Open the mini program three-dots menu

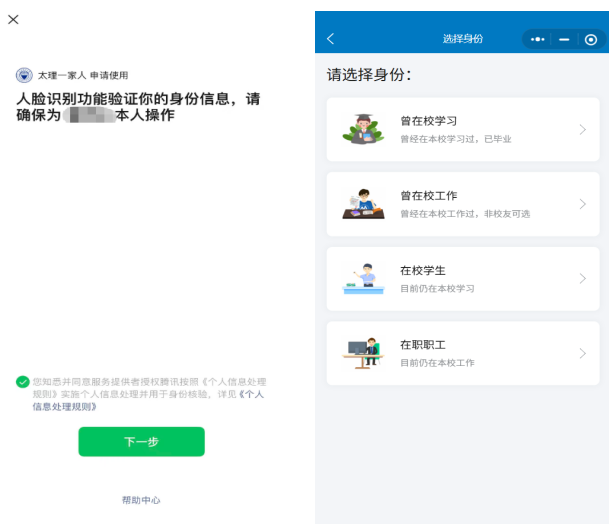(538, 39)
